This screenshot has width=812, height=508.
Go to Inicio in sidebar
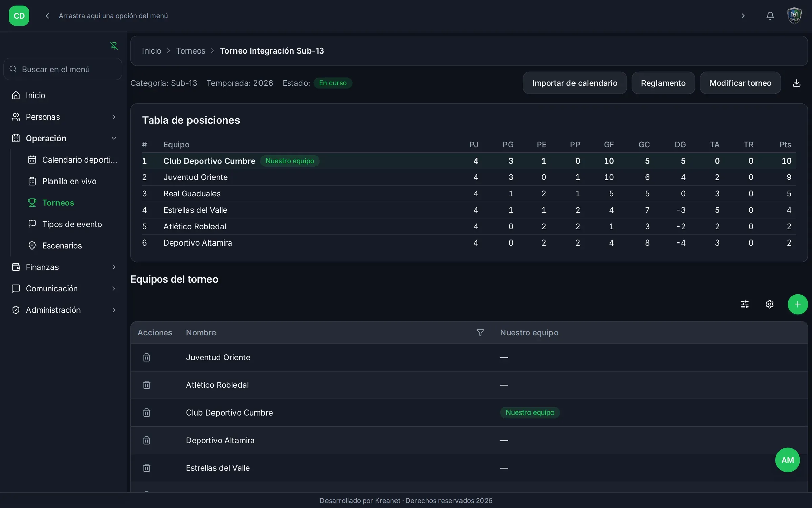click(63, 96)
